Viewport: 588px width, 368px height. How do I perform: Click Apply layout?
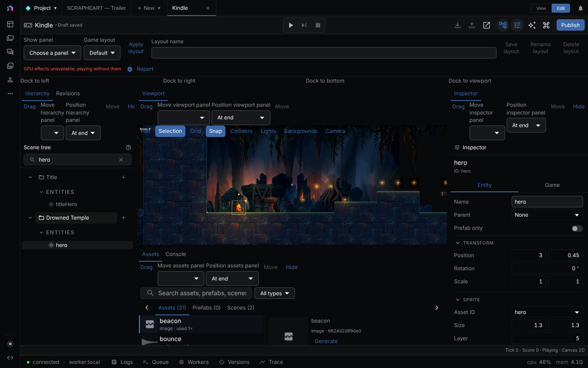tap(136, 48)
